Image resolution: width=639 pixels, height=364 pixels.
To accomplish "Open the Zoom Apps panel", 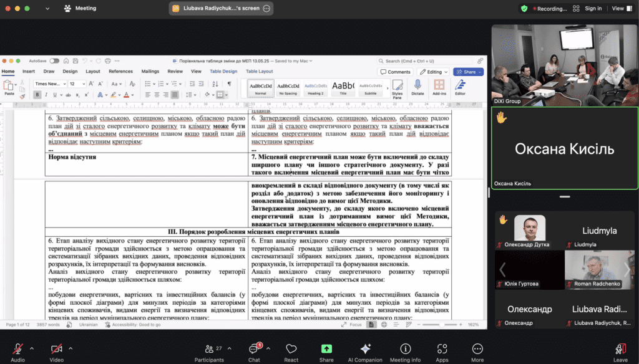I will 442,349.
